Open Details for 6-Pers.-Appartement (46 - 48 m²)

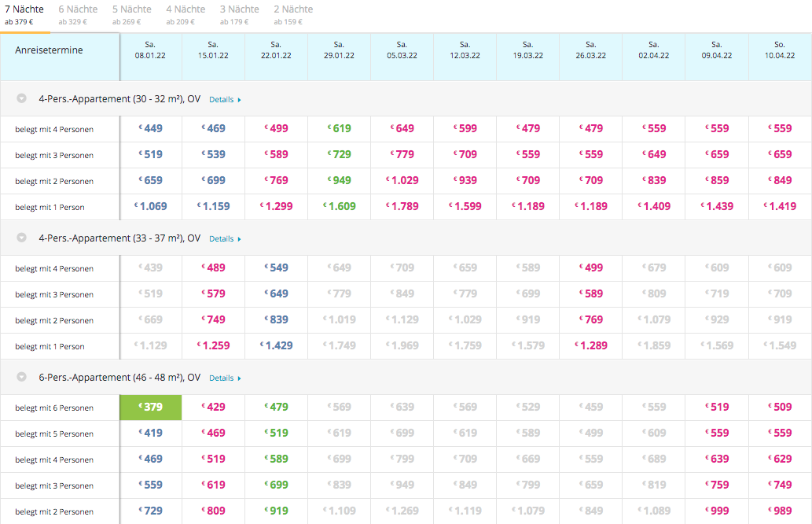[x=224, y=378]
